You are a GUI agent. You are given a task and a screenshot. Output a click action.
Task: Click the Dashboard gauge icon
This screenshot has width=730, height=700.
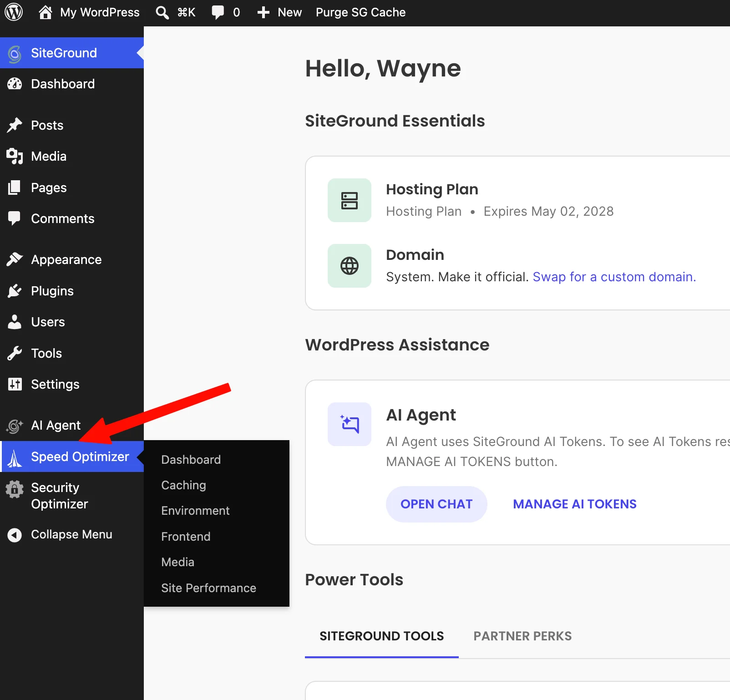15,84
